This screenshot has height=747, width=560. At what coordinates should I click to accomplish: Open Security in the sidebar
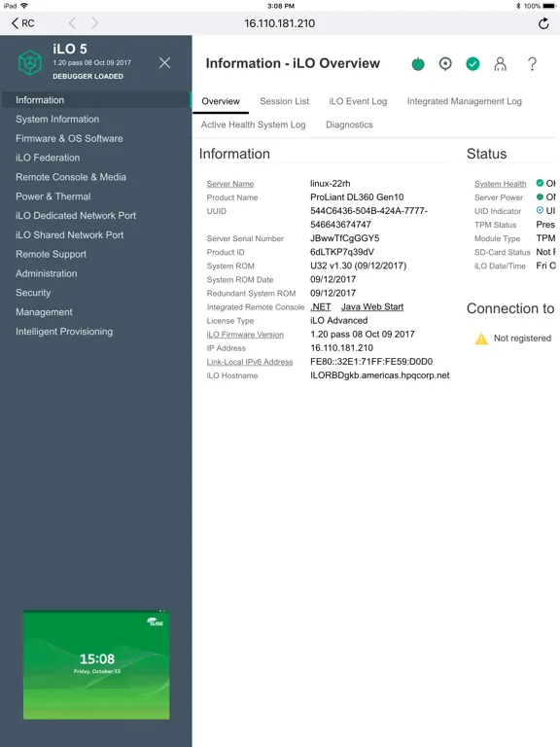point(33,293)
